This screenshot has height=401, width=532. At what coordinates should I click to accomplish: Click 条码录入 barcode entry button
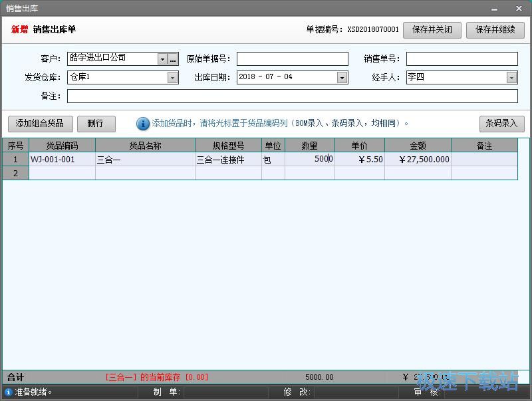501,124
